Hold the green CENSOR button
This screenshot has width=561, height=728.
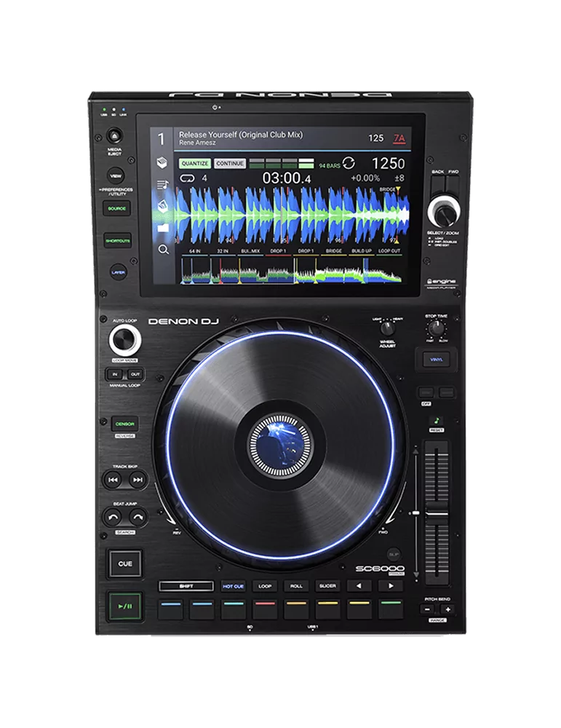(x=125, y=424)
